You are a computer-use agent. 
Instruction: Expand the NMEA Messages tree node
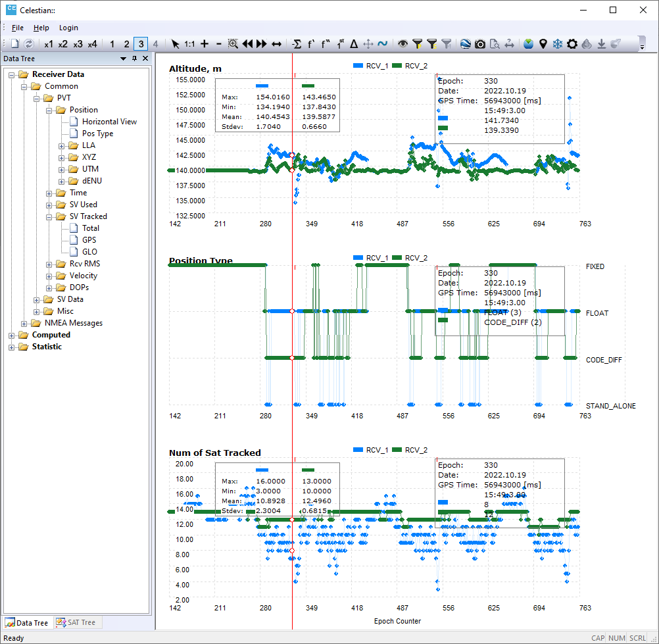point(25,323)
